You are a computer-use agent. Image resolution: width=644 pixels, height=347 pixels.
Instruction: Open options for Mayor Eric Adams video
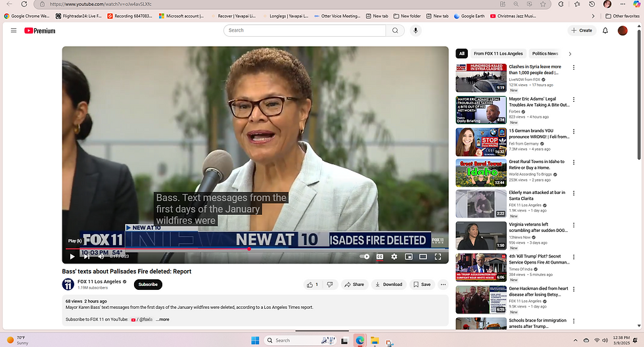574,100
